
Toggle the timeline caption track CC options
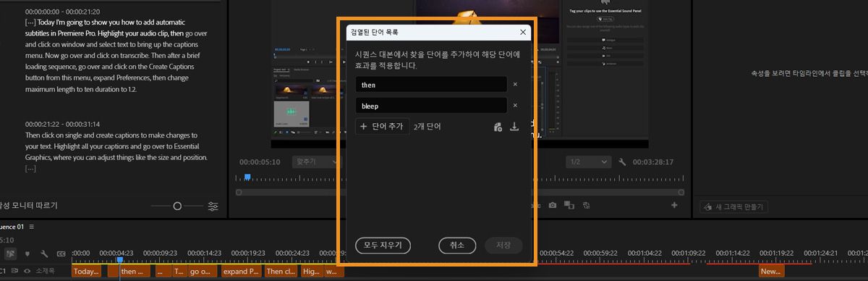point(61,253)
